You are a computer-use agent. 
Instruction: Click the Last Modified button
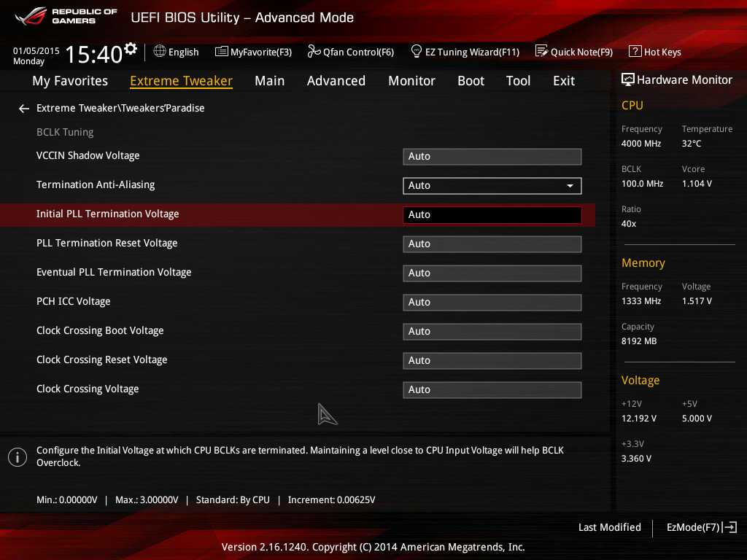pos(609,527)
